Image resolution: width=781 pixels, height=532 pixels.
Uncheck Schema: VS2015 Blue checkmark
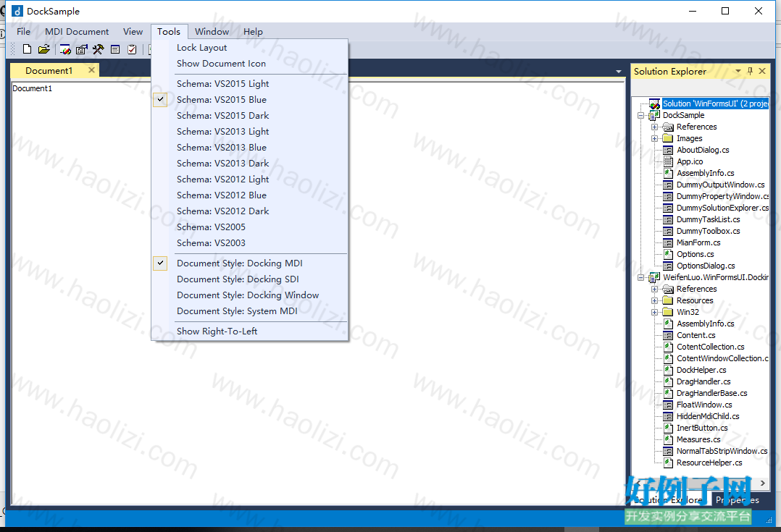click(x=160, y=100)
